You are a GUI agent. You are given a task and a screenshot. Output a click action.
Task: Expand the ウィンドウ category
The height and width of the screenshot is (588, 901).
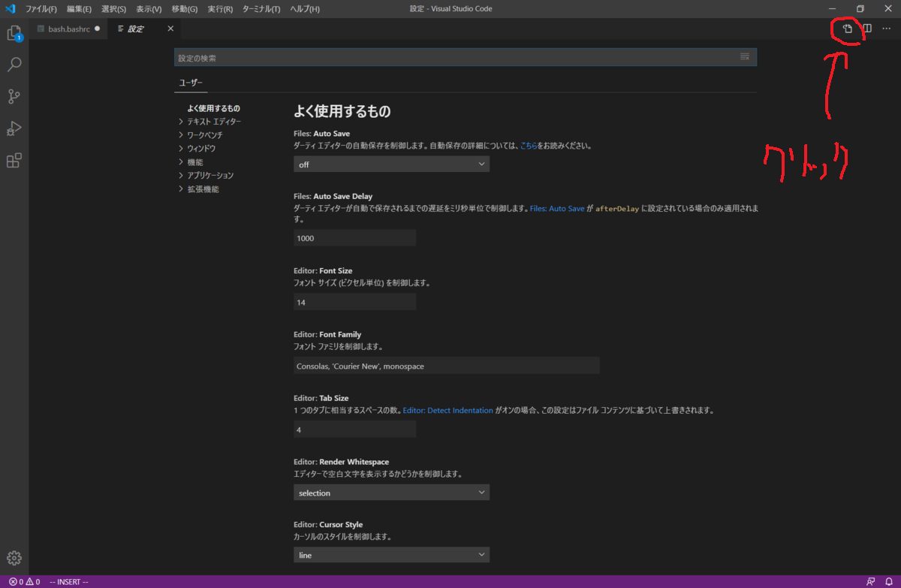pos(201,149)
